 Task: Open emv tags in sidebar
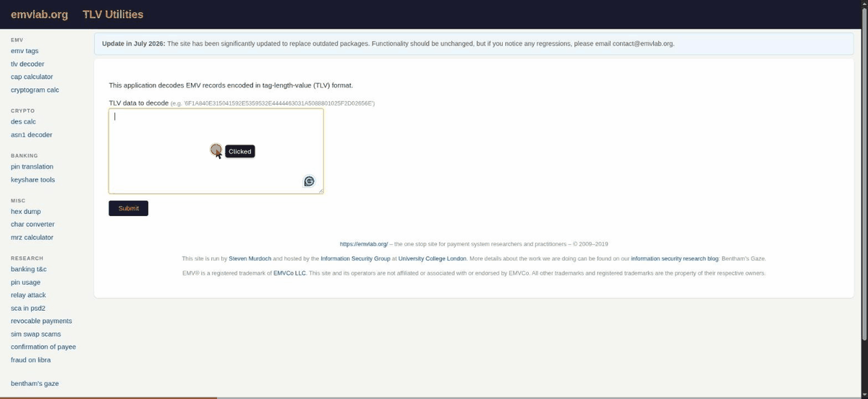point(25,51)
